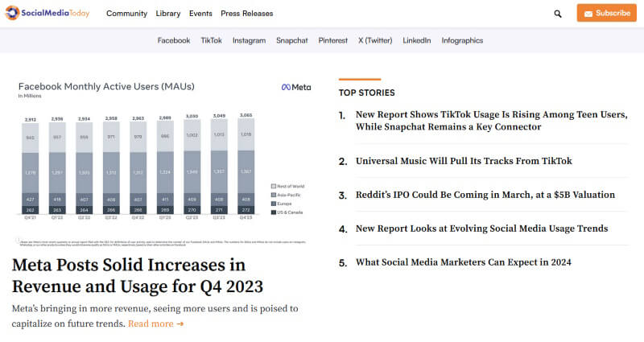644x342 pixels.
Task: Open Universal Music Will Pull Tracks story
Action: pyautogui.click(x=464, y=160)
